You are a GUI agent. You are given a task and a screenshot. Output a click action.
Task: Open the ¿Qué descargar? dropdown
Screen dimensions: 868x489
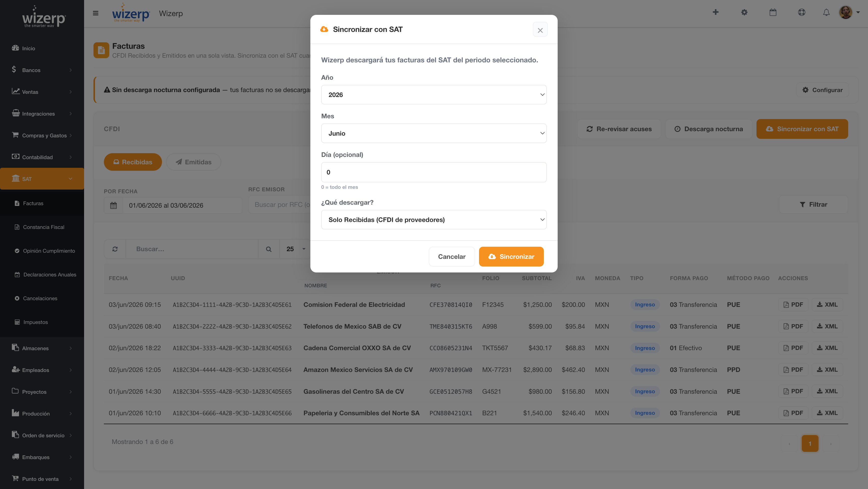[434, 220]
